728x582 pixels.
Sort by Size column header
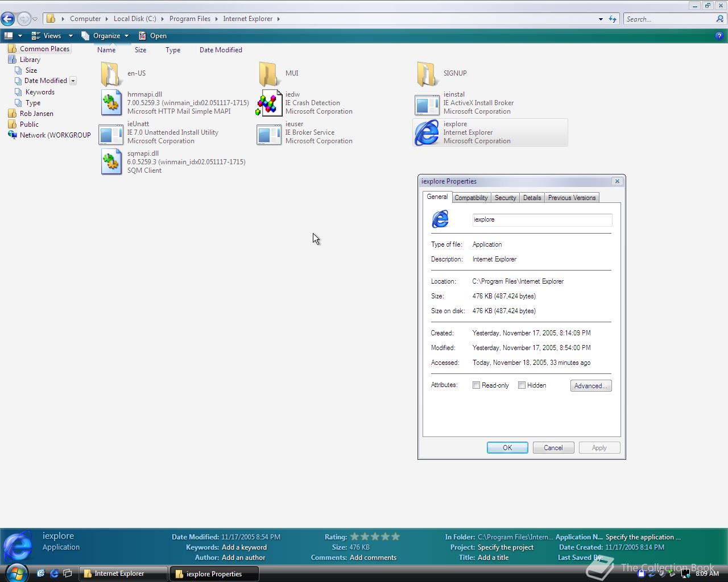pyautogui.click(x=140, y=50)
